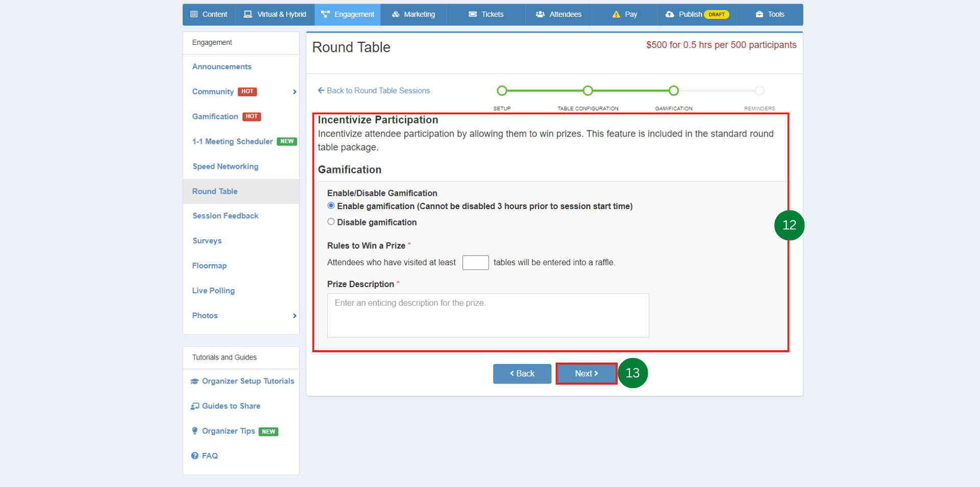Click the Organizer Tips lightbulb icon
980x487 pixels.
point(195,431)
